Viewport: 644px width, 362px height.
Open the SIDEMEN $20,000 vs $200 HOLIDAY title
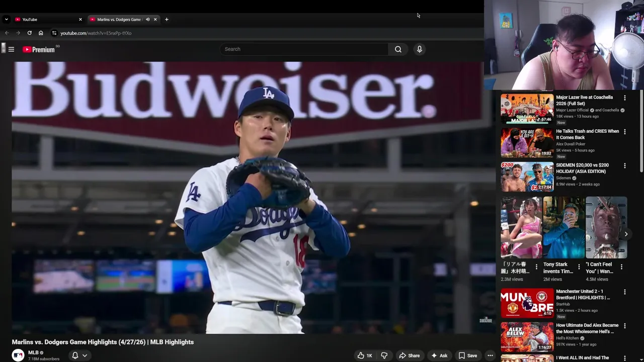coord(582,168)
